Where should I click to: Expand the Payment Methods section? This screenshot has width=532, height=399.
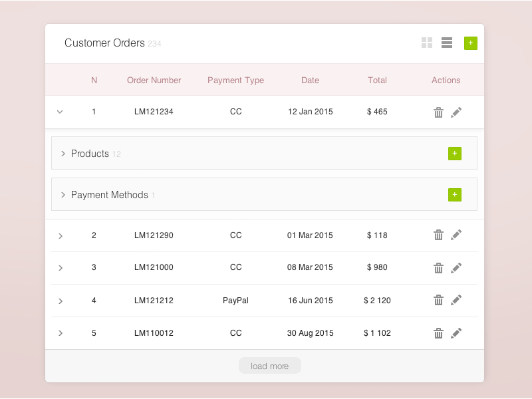point(63,195)
